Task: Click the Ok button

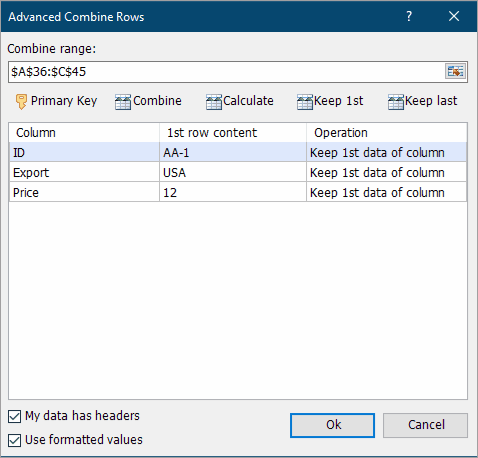Action: click(x=332, y=425)
